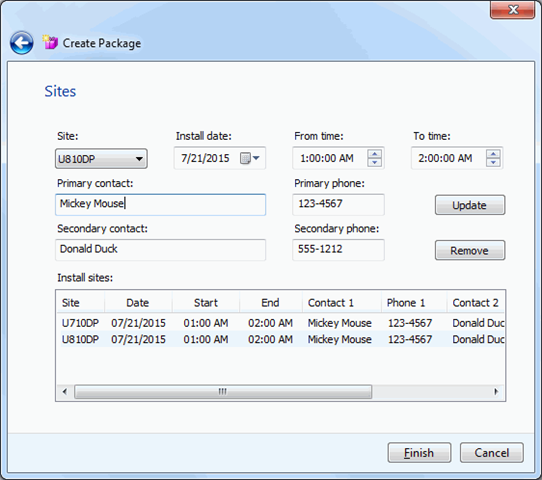Sort the list by the Date column header

tap(138, 303)
